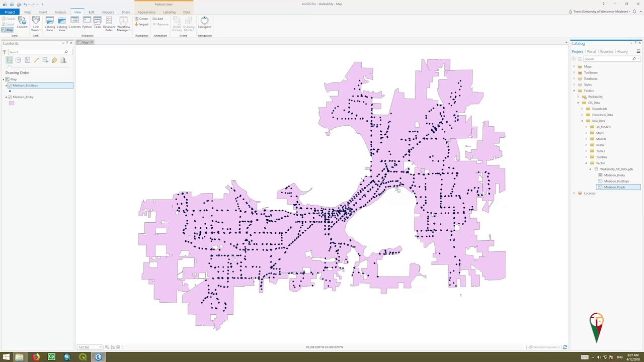Click Add animation button
This screenshot has width=644, height=362.
tap(158, 19)
